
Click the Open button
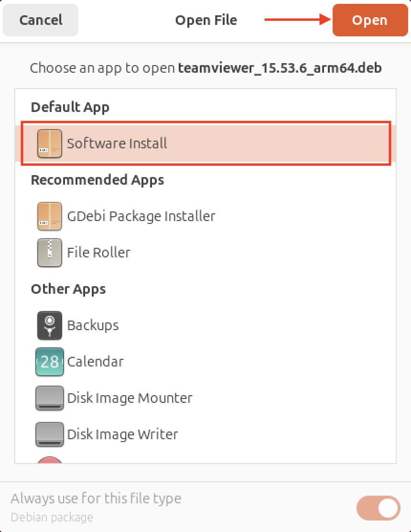[x=370, y=20]
